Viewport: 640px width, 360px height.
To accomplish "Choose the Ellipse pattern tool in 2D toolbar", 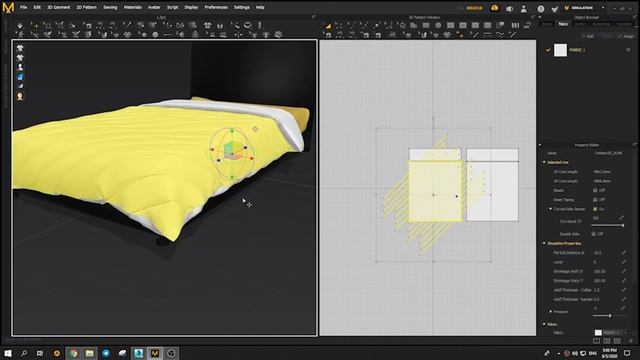I will pyautogui.click(x=438, y=25).
